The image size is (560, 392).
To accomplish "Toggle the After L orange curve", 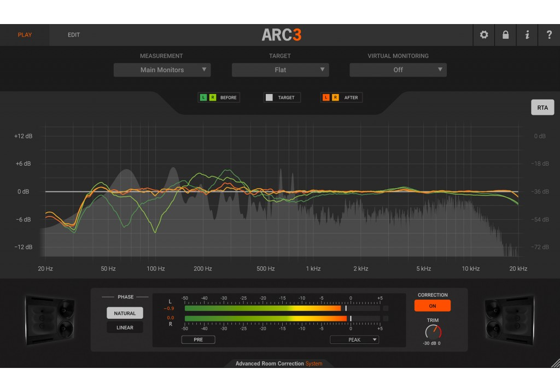I will (x=326, y=97).
